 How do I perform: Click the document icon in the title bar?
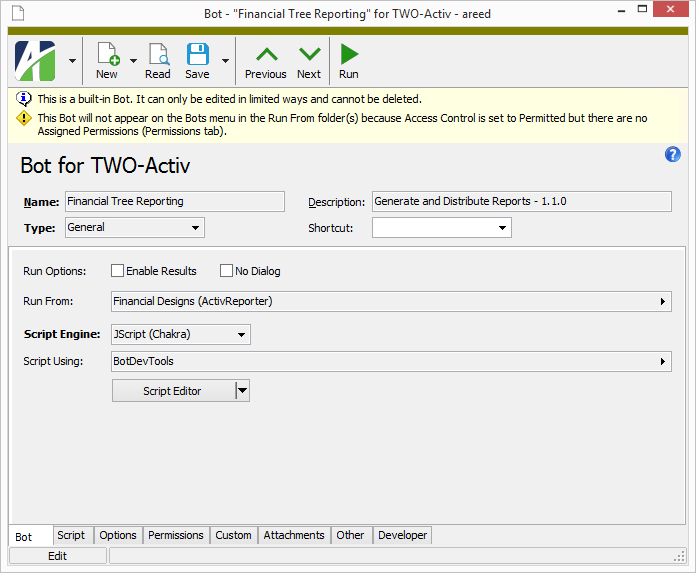18,13
